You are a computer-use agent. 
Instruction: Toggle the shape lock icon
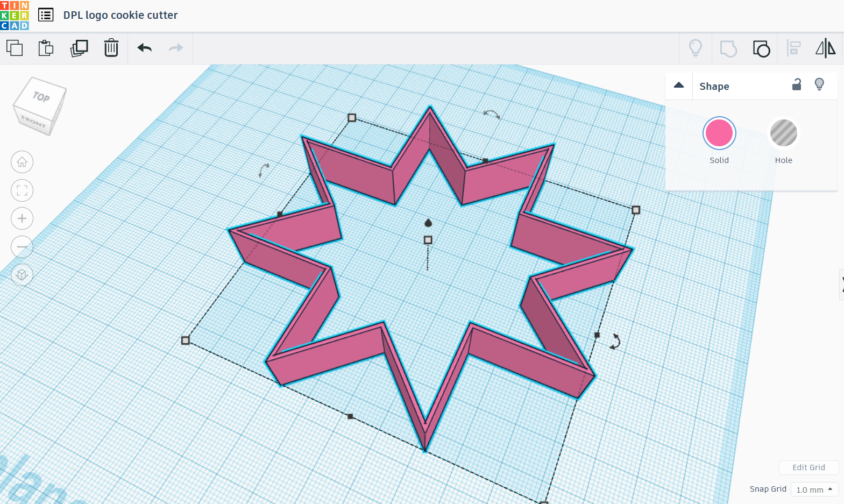(x=797, y=85)
